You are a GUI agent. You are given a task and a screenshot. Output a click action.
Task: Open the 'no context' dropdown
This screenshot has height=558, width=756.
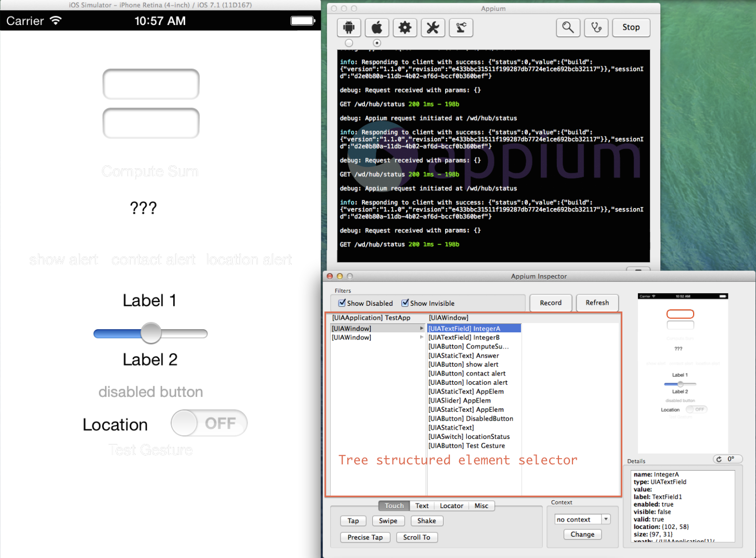(582, 519)
